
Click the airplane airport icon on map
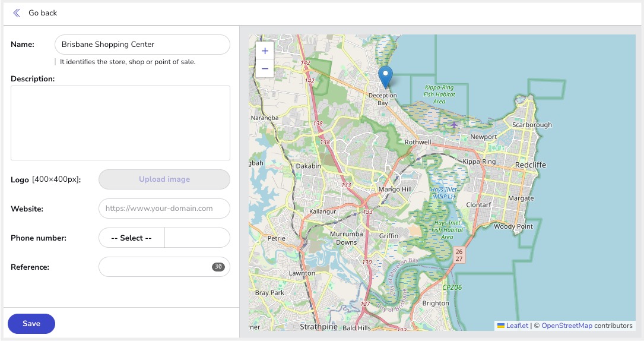tap(453, 124)
